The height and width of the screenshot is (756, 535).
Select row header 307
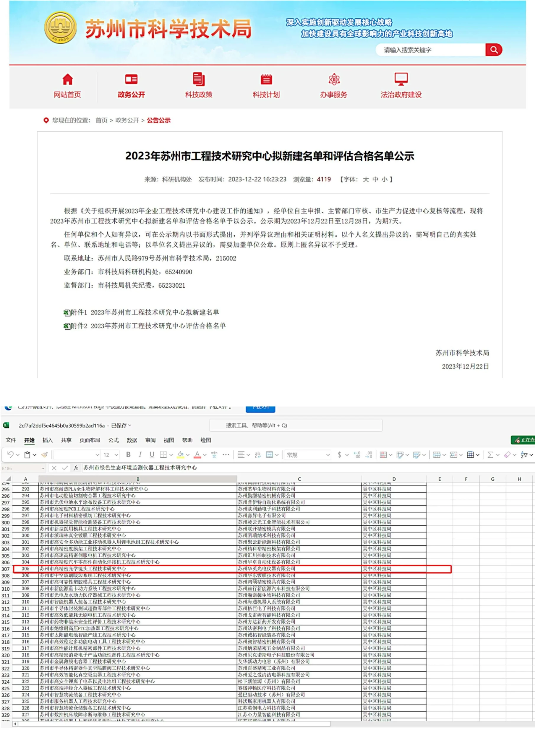tap(6, 569)
